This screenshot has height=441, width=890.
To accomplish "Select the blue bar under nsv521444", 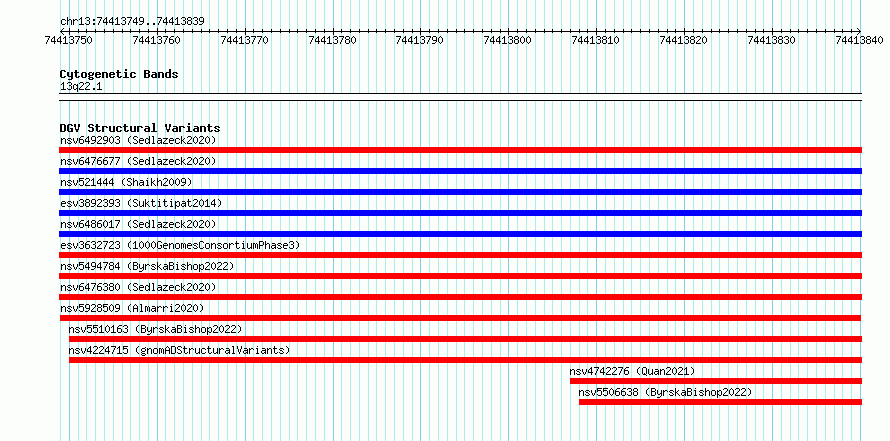I will click(460, 192).
